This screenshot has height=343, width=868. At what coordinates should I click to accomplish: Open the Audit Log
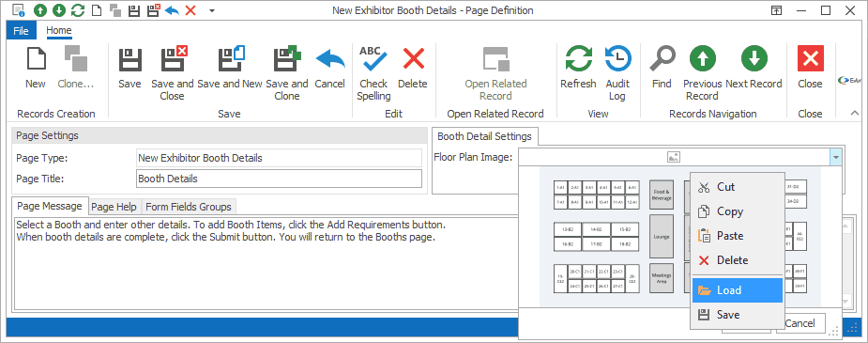617,73
